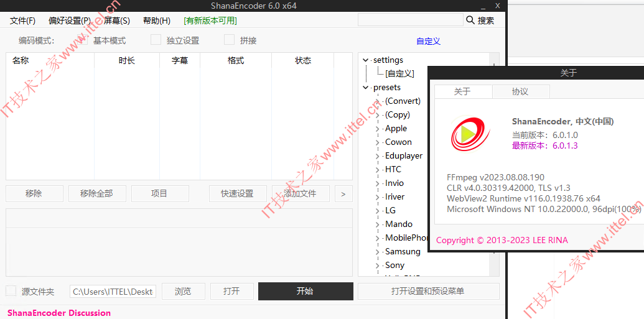Toggle the 基本模式 checkbox

click(83, 39)
